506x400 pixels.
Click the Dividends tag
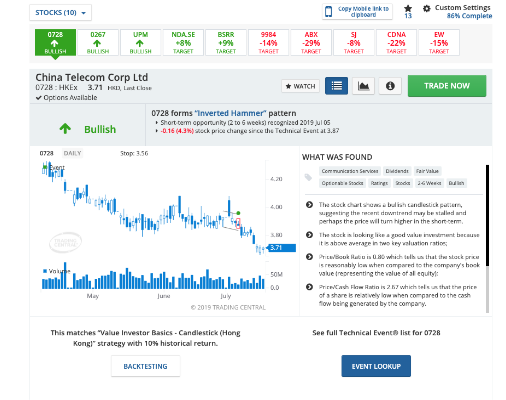point(397,171)
